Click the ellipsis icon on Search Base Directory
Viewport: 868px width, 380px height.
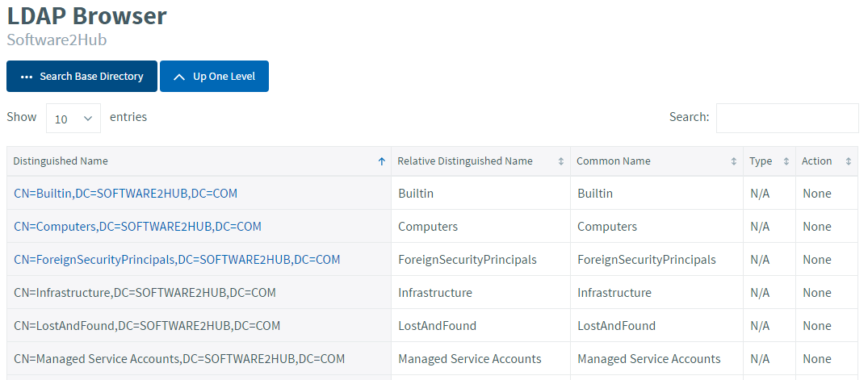pos(27,77)
